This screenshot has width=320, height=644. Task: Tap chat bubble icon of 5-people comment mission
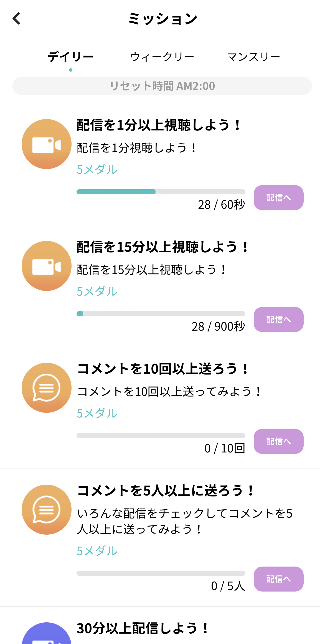pos(47,510)
